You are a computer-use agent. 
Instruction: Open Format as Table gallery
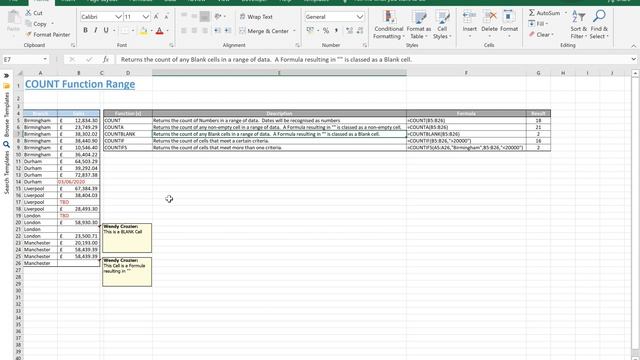click(x=419, y=25)
